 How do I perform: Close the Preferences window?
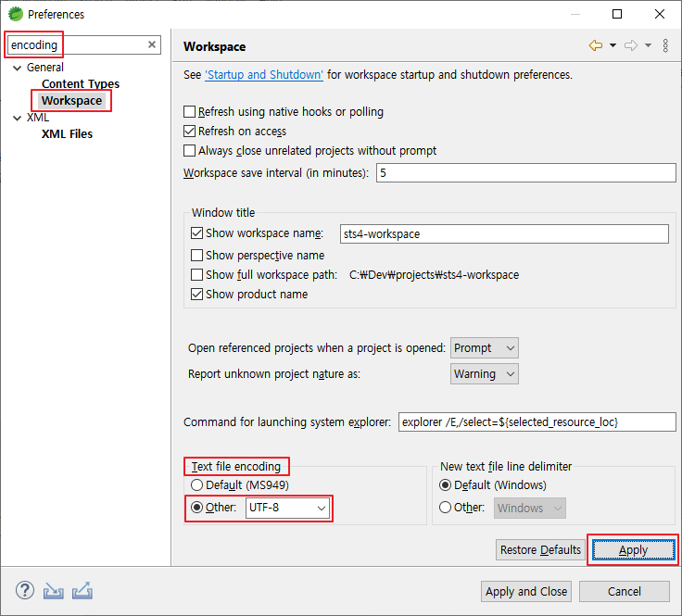[x=660, y=14]
